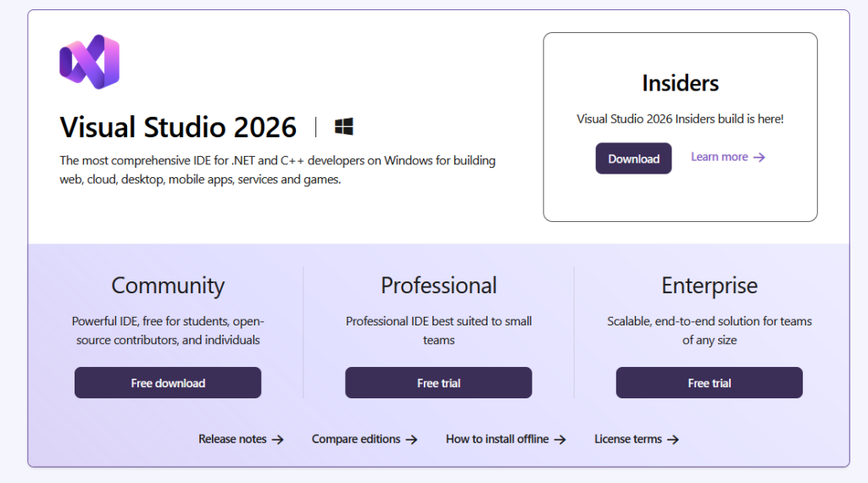868x483 pixels.
Task: Start the Professional Free trial
Action: pos(438,383)
